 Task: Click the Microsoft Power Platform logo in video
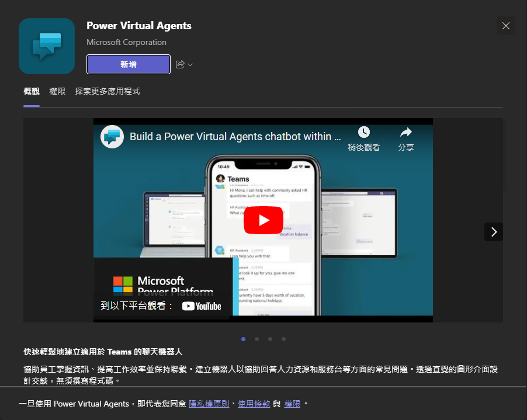(x=164, y=286)
